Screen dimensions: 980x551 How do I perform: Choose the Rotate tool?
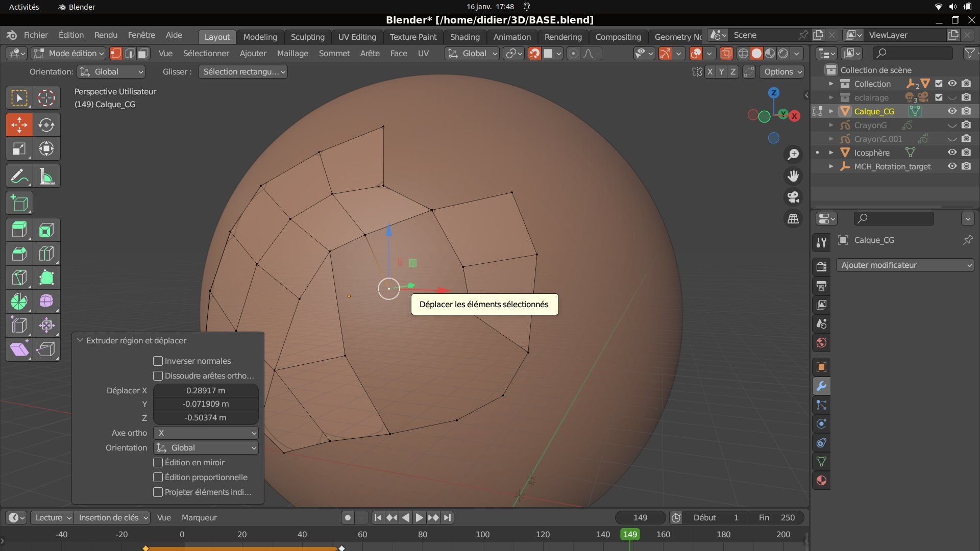click(46, 124)
